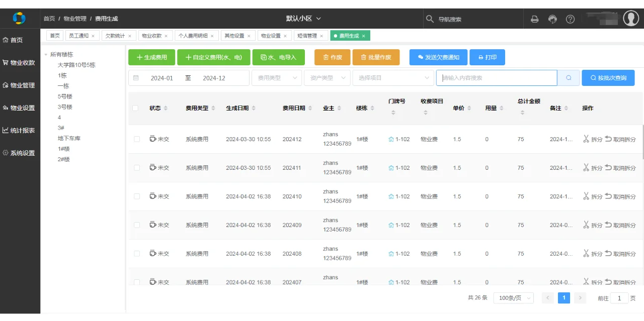Open the 选择项目 dropdown
Viewport: 644px width, 321px height.
[x=393, y=78]
